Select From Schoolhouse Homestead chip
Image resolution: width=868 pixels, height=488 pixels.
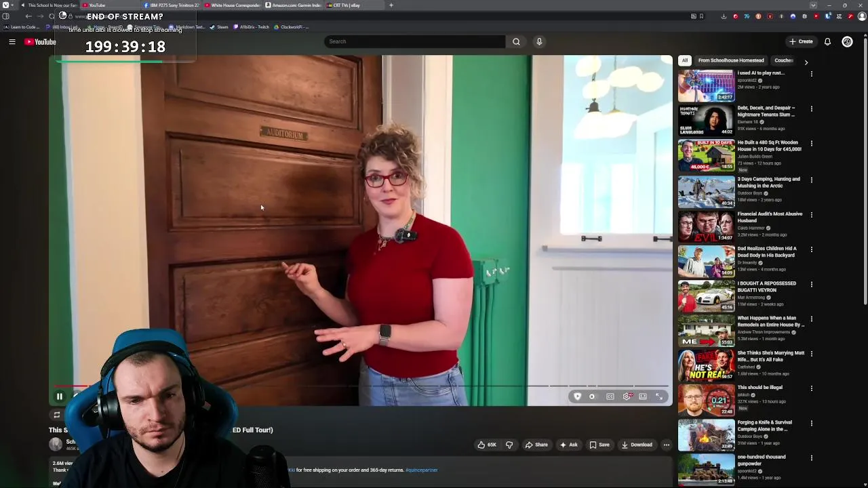click(731, 60)
